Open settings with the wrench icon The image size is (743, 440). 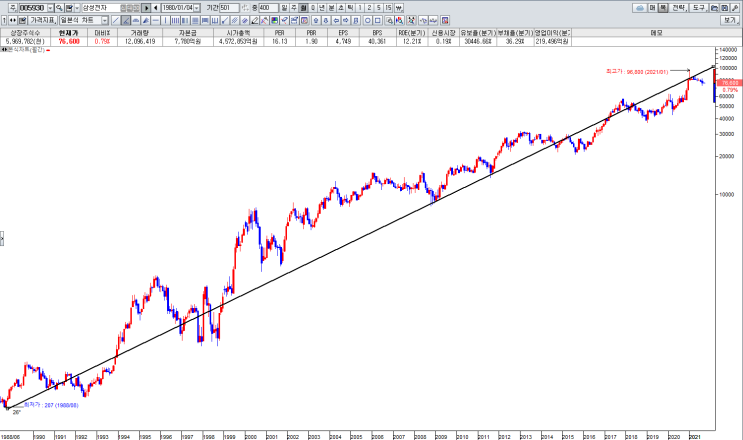(x=735, y=8)
